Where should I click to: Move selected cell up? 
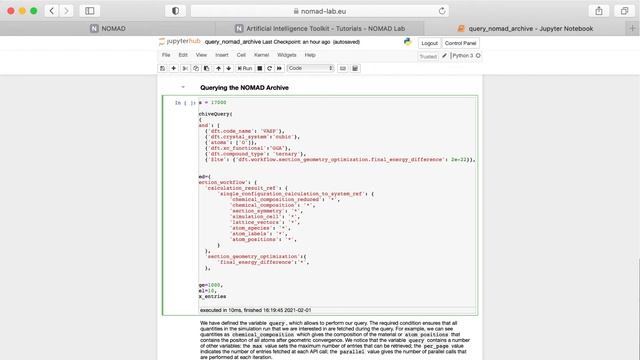point(218,69)
